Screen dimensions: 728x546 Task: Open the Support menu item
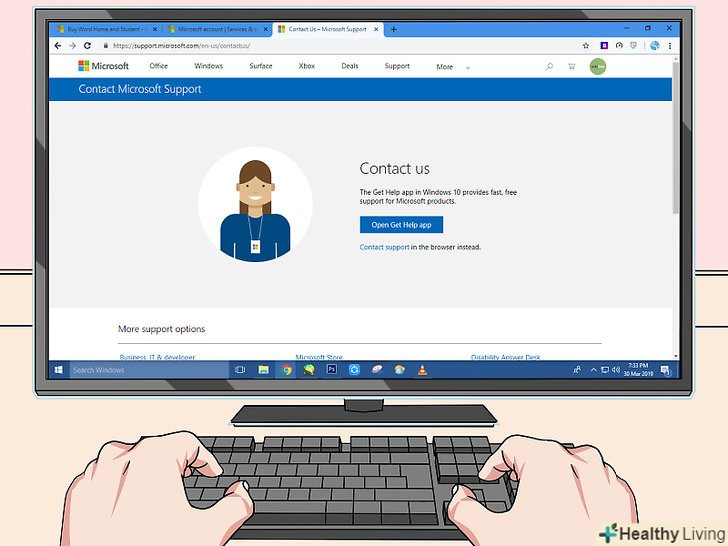click(x=397, y=66)
